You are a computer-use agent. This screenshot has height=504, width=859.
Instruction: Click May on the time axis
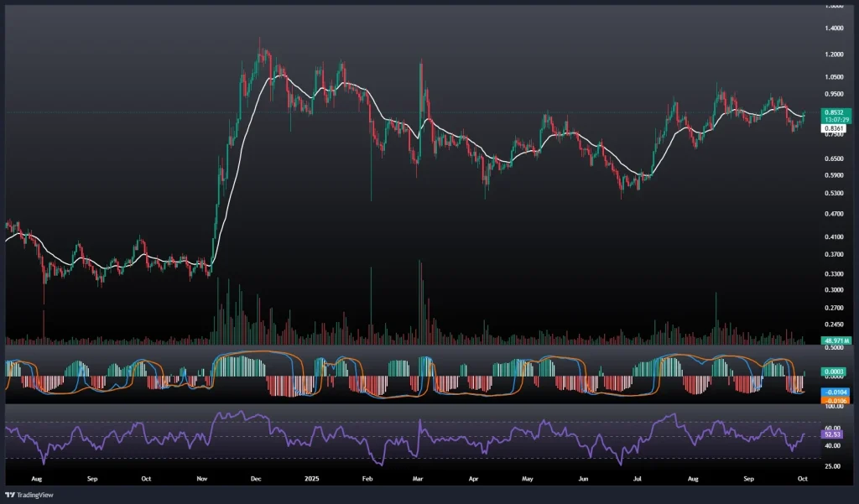pos(527,480)
